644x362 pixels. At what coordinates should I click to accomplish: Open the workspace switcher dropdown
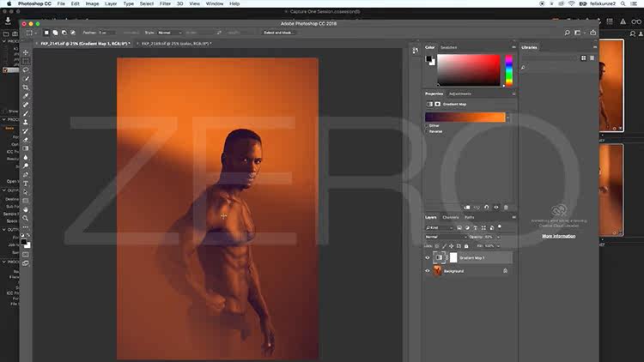click(x=578, y=33)
